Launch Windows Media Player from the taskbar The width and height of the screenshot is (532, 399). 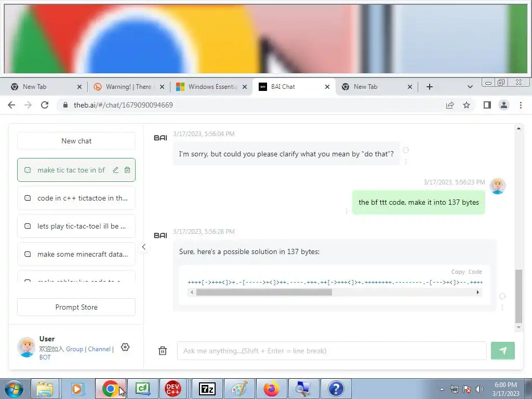(x=77, y=389)
